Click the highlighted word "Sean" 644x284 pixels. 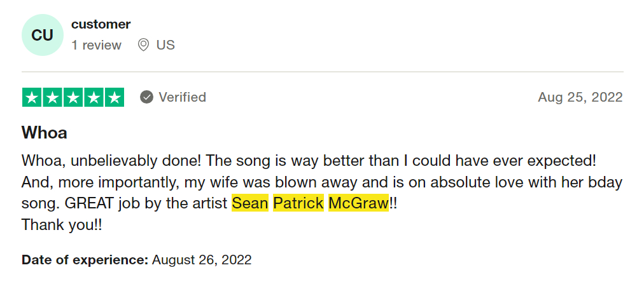coord(250,204)
